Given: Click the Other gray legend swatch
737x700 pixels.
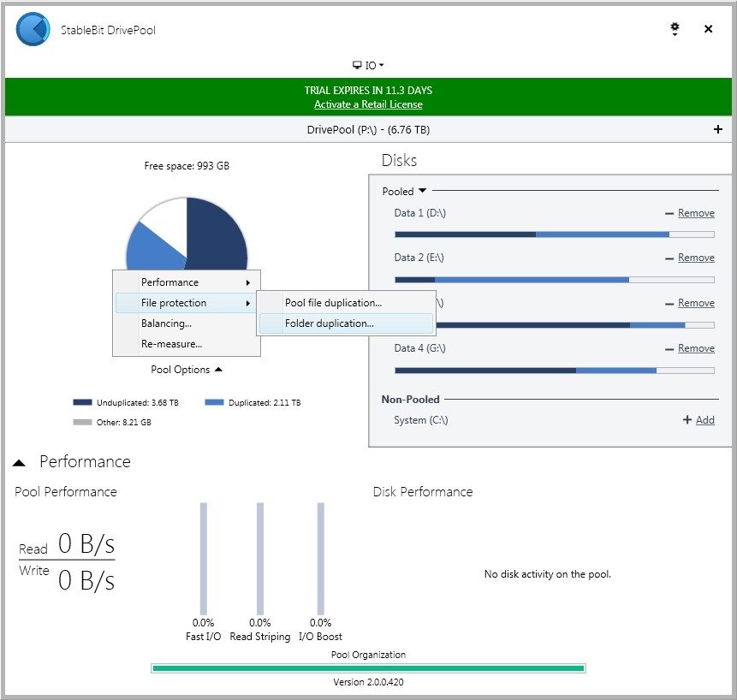Looking at the screenshot, I should [x=82, y=422].
